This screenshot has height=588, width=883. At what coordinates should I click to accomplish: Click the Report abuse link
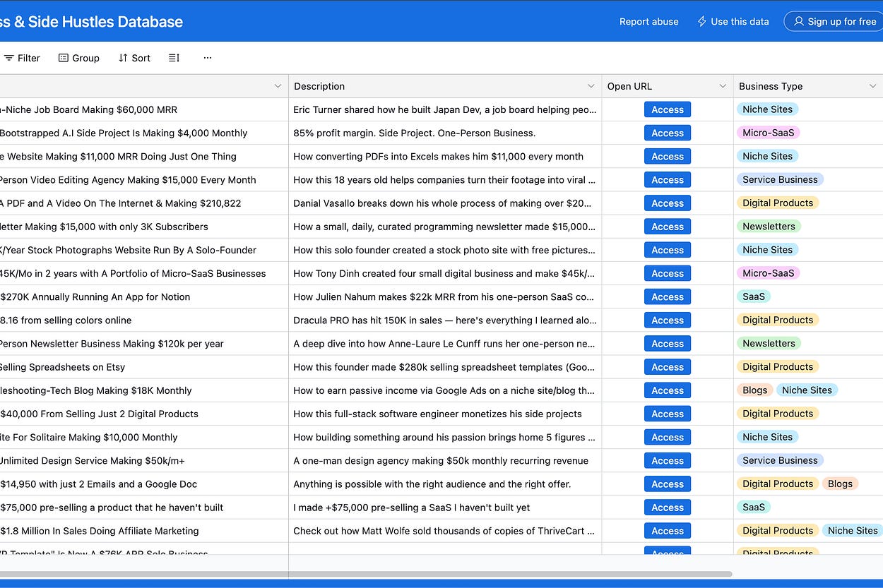[648, 22]
